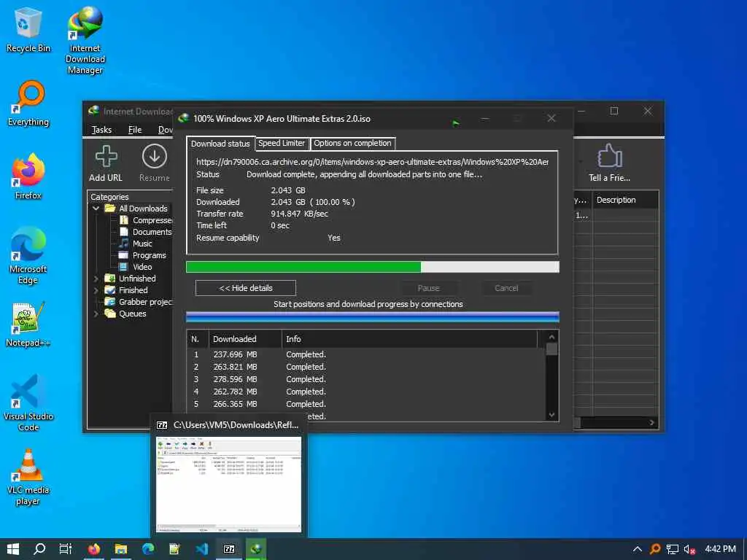Click the VS Code taskbar icon
Screen dimensions: 747x560
(x=202, y=549)
